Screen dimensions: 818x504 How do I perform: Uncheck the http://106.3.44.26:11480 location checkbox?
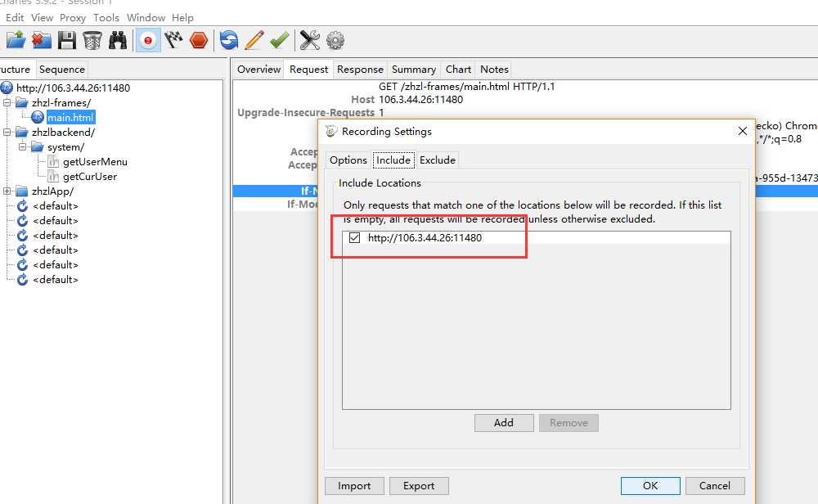tap(355, 238)
